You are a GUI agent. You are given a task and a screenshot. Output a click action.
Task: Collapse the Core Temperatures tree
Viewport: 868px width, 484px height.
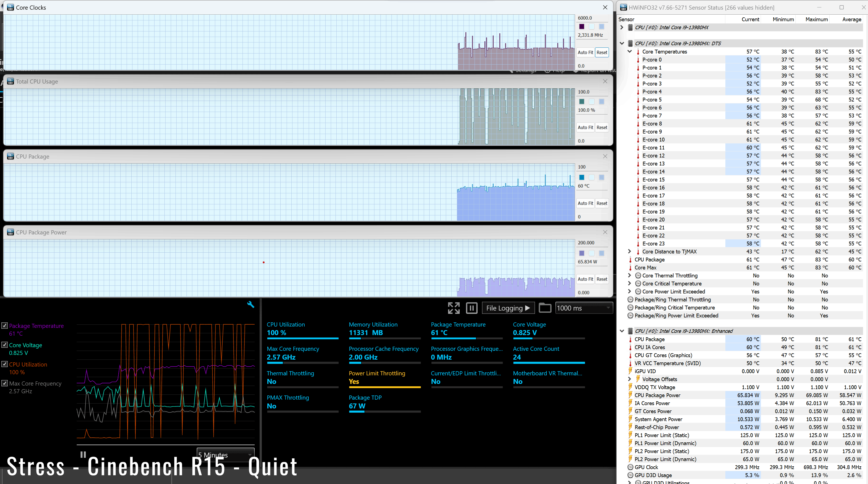(629, 52)
